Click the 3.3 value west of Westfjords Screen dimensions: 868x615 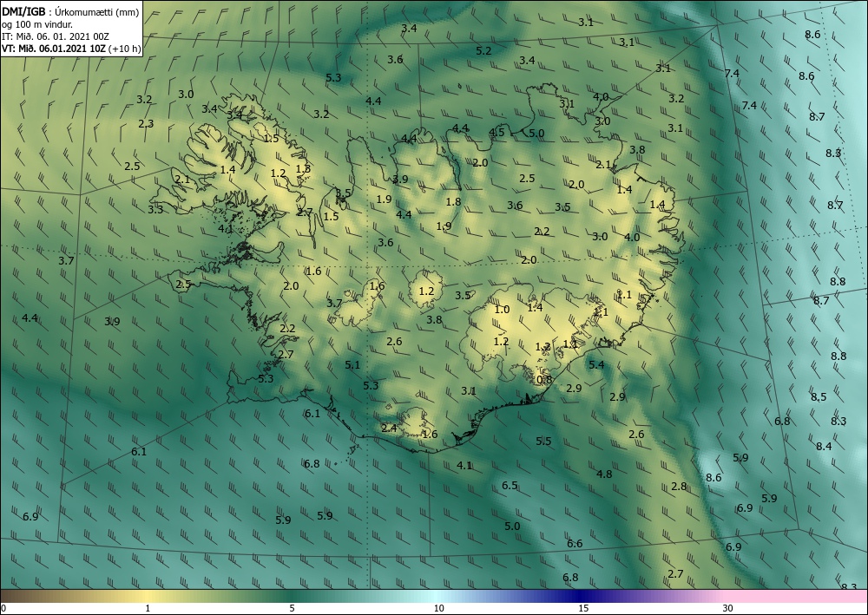[155, 210]
